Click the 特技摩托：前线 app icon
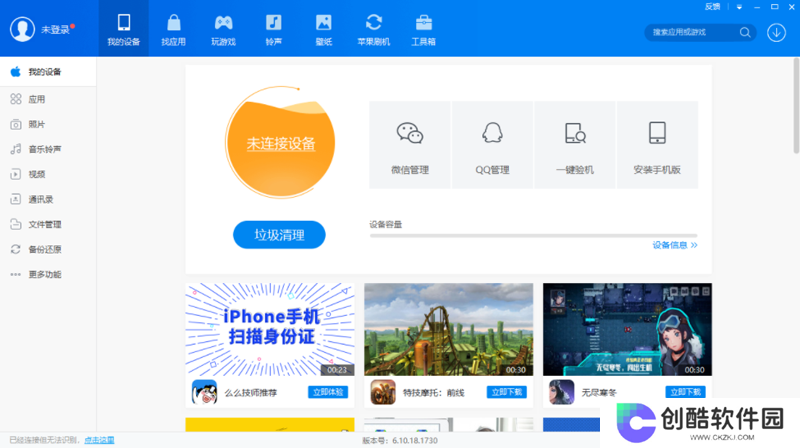Viewport: 800px width, 448px height. [x=383, y=392]
